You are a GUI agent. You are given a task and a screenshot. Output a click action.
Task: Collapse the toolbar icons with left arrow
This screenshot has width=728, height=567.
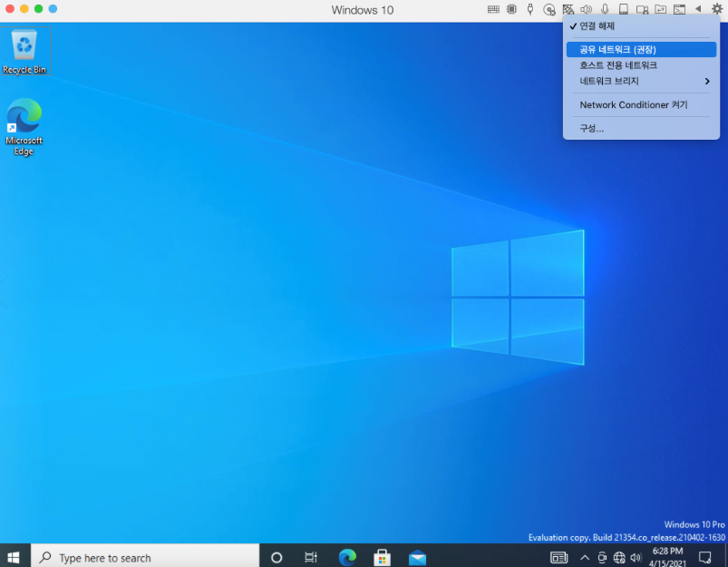click(x=698, y=9)
